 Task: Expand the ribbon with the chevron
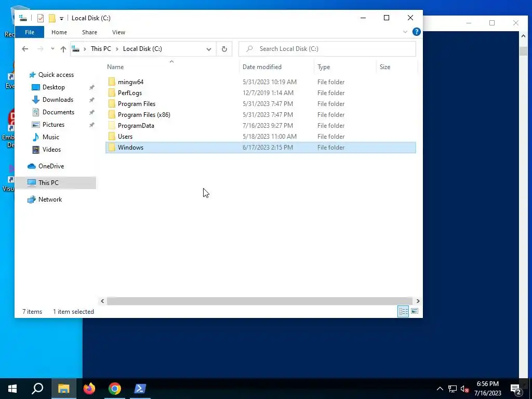[x=405, y=32]
